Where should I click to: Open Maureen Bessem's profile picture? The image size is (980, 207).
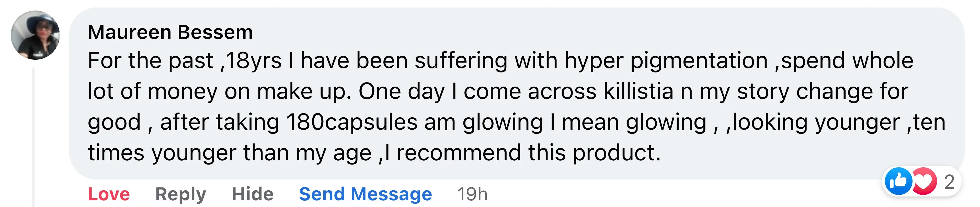35,35
